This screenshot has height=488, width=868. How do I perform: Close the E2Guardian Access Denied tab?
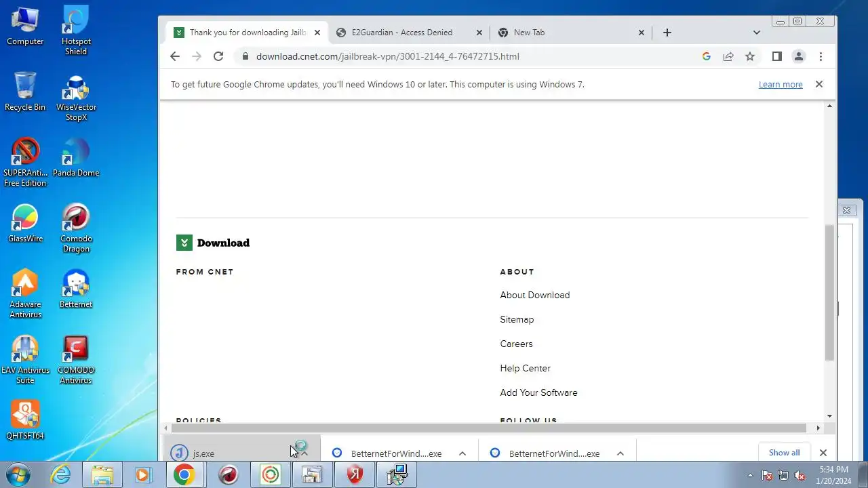(x=479, y=33)
